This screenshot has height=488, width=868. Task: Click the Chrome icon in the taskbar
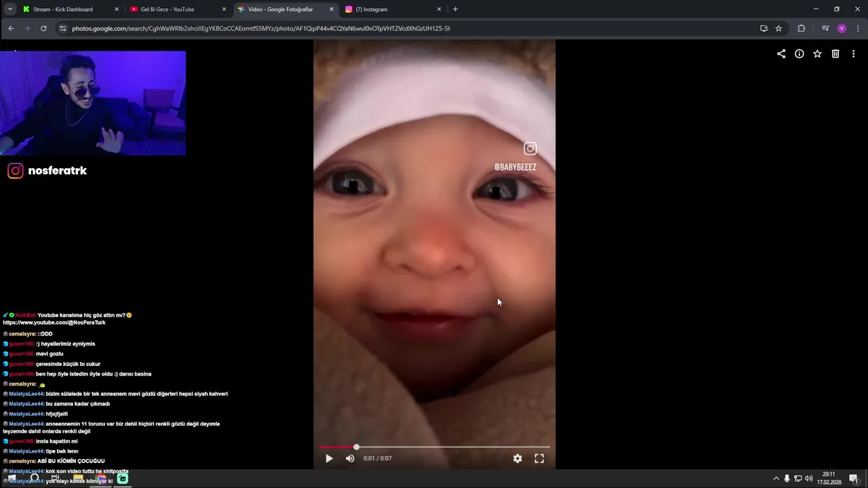point(100,479)
